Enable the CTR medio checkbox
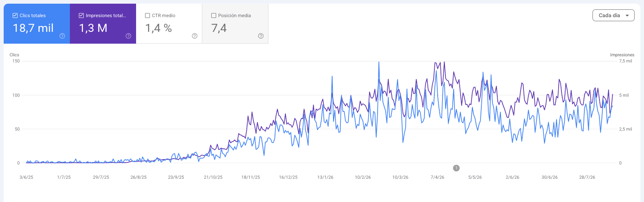This screenshot has height=202, width=644. pos(148,16)
